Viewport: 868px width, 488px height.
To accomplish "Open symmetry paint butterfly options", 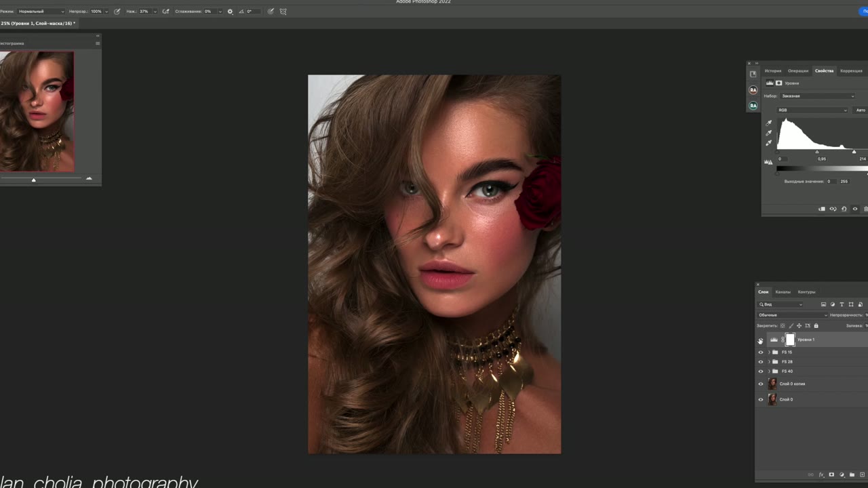I will pos(283,12).
